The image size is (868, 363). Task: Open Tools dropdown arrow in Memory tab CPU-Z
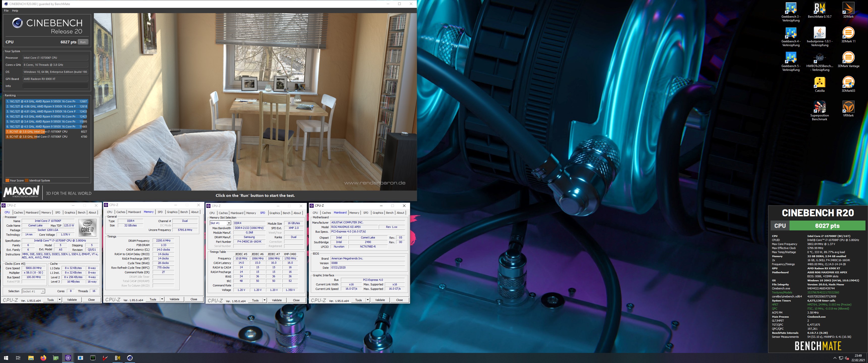pyautogui.click(x=162, y=299)
